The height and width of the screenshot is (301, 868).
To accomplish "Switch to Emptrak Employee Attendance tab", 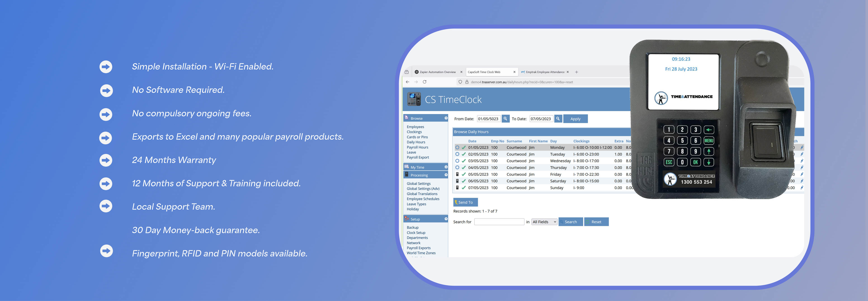I will point(545,72).
